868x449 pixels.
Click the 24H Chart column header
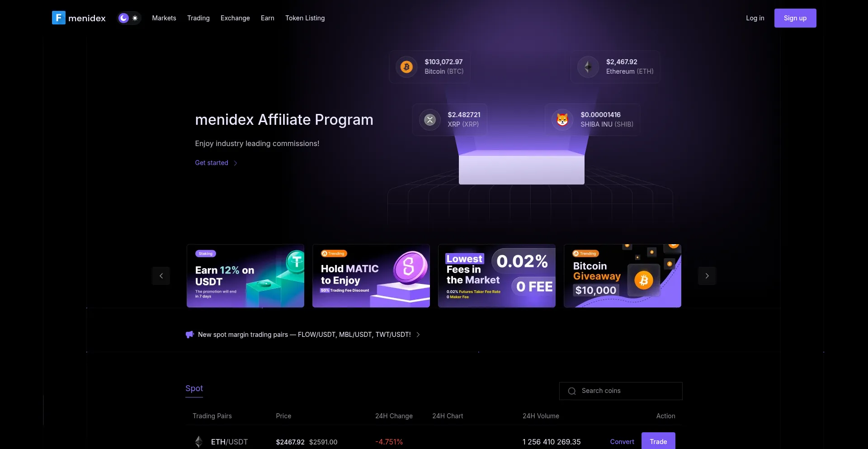pyautogui.click(x=448, y=416)
